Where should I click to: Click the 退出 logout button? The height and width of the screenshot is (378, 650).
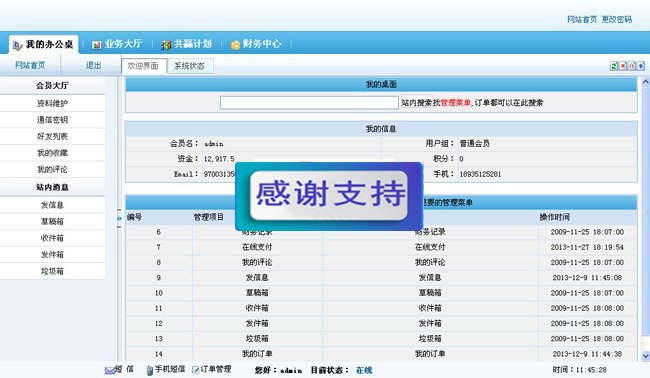94,65
